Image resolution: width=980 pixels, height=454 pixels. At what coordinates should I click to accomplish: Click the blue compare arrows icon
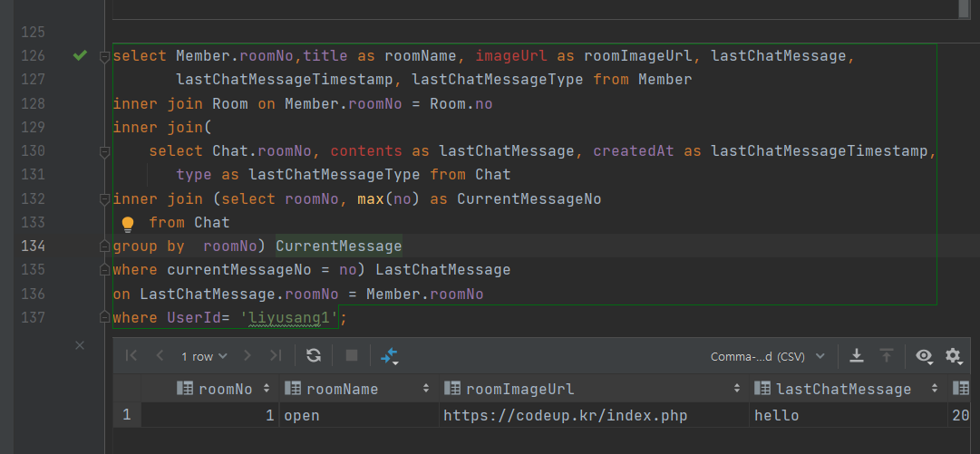[x=390, y=356]
